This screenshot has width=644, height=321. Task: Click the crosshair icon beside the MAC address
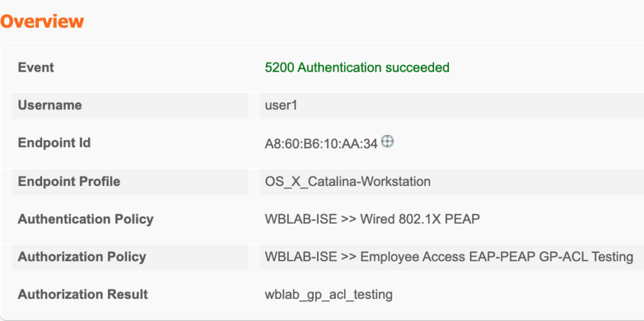point(388,142)
